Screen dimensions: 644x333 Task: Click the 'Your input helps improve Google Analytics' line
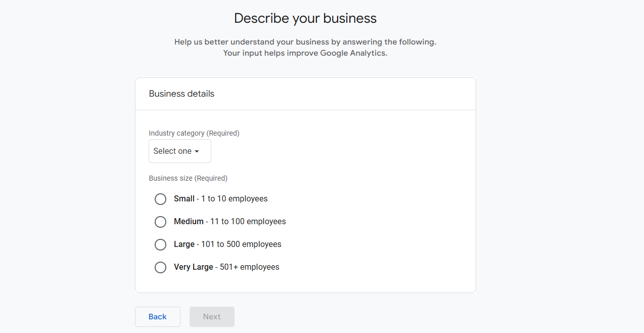[x=305, y=53]
